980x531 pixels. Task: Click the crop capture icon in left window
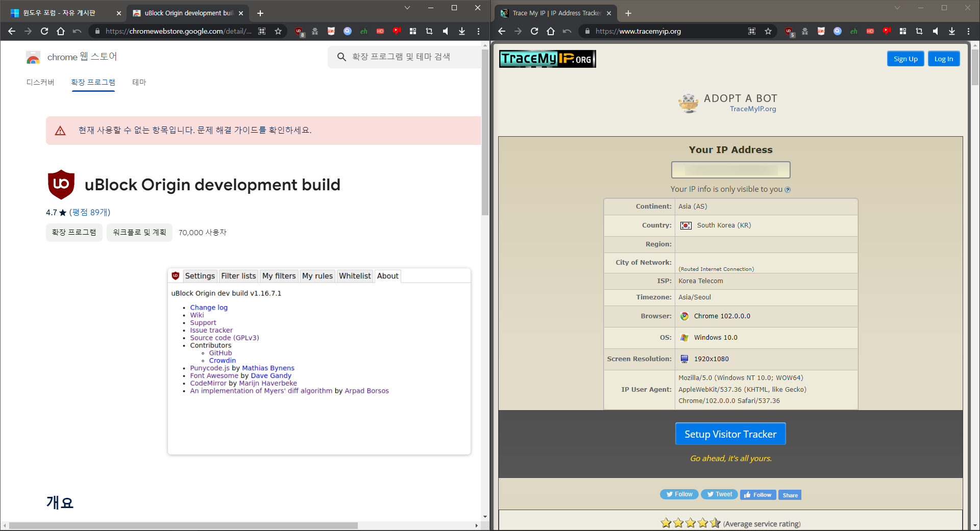pos(429,31)
